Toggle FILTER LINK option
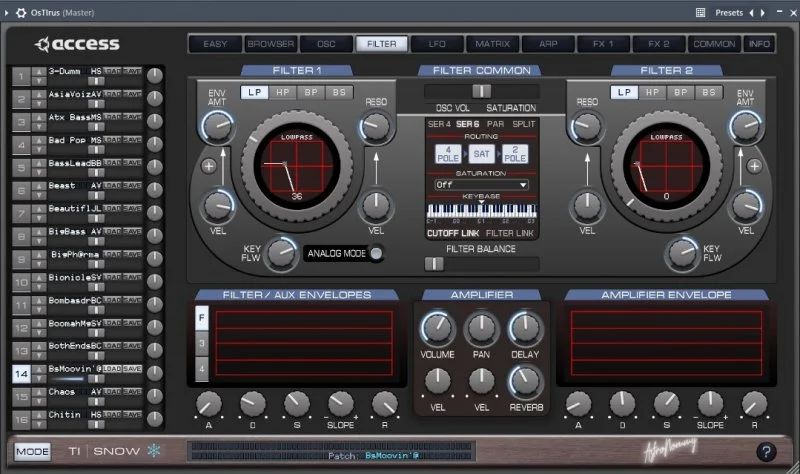Screen dimensions: 800x474 (510, 233)
